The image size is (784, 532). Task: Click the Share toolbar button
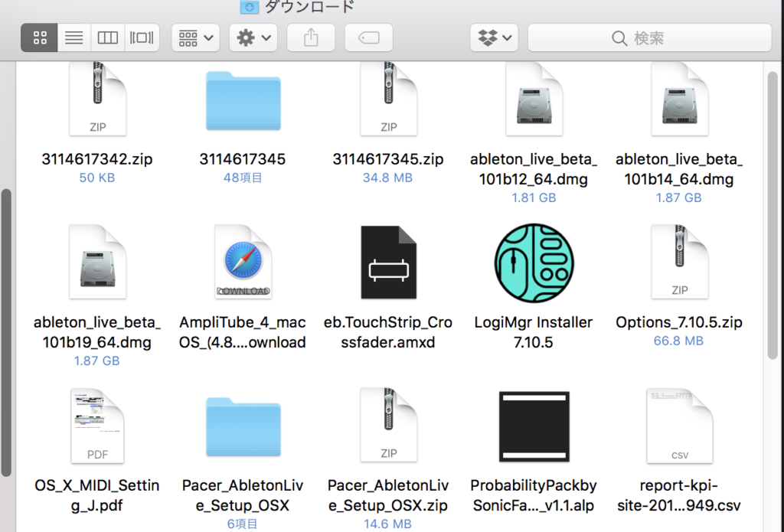coord(311,38)
